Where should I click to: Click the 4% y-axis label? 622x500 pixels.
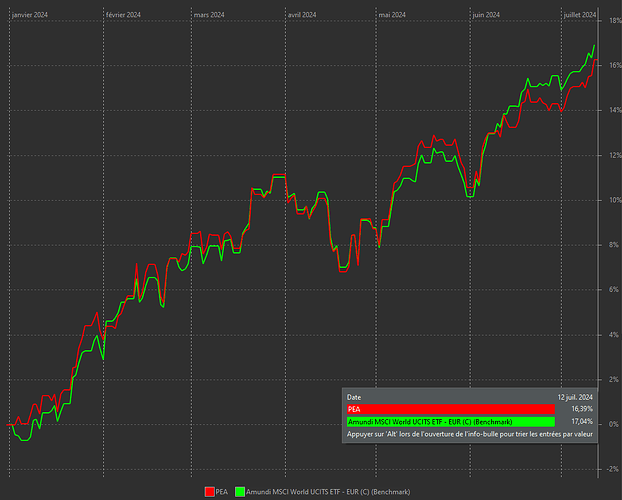(x=614, y=335)
